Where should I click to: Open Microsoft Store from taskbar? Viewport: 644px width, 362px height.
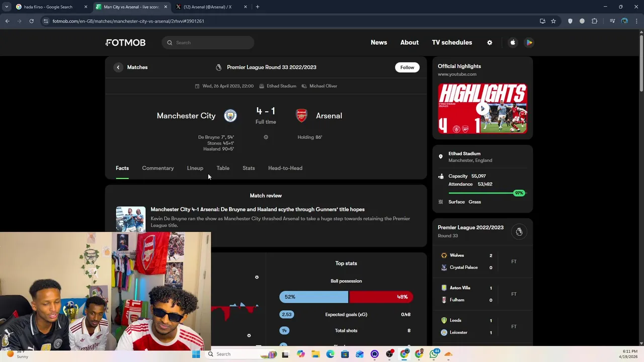(345, 354)
